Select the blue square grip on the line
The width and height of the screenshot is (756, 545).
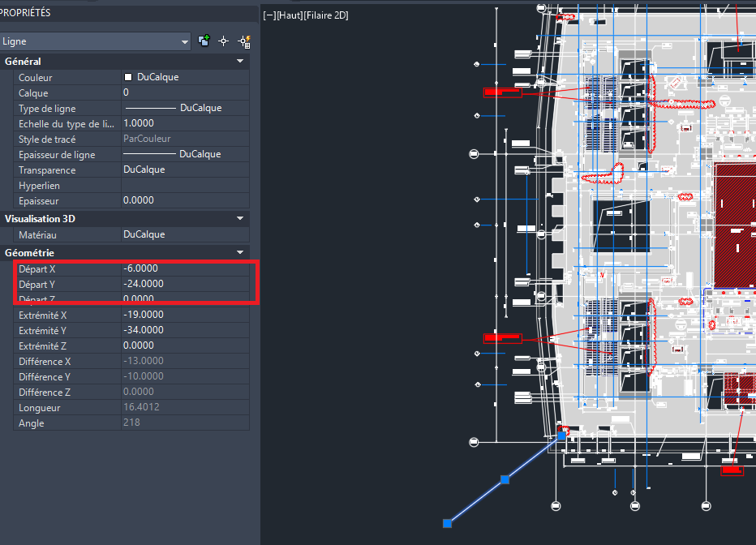[506, 480]
